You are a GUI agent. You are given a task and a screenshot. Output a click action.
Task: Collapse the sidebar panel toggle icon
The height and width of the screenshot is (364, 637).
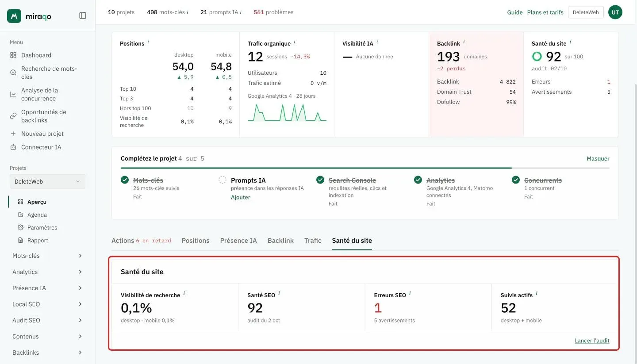point(83,15)
